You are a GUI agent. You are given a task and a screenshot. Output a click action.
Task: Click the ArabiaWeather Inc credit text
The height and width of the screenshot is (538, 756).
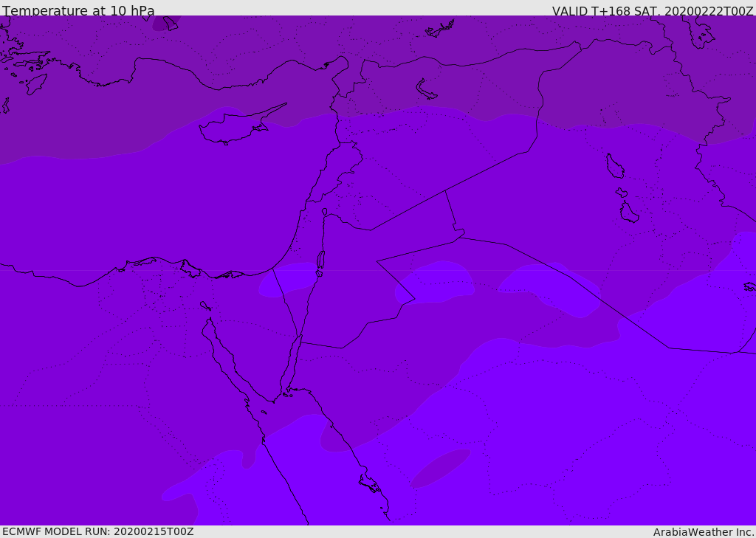coord(703,532)
